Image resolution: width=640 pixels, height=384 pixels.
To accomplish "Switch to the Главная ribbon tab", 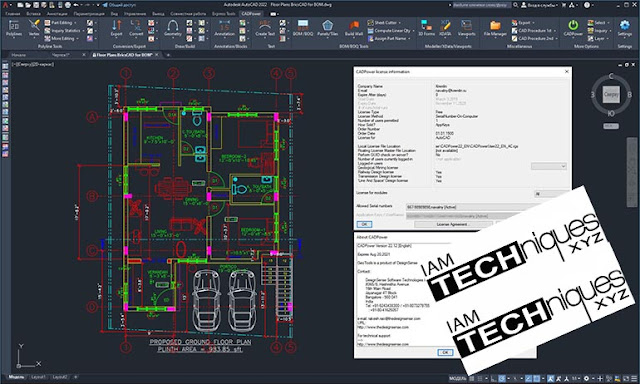I will [12, 13].
